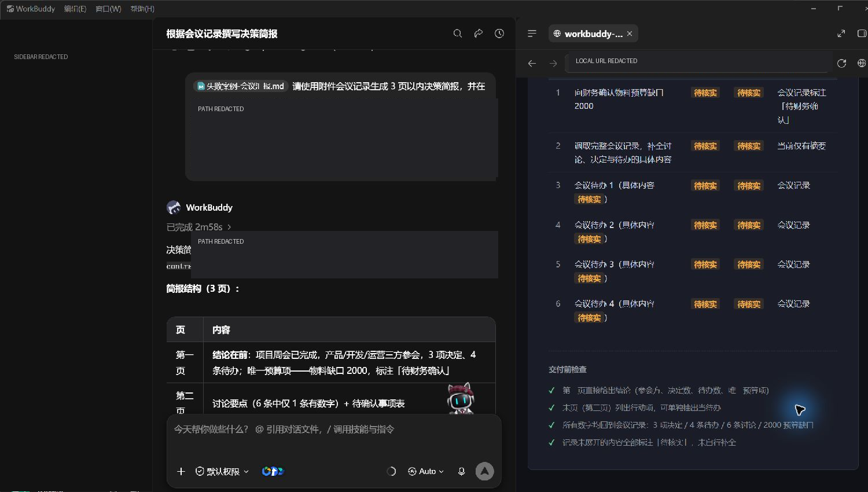Start voice input with the microphone
Screen dimensions: 868x492
[462, 471]
